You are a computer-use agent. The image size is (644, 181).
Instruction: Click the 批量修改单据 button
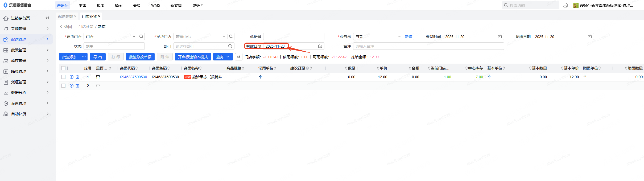pos(140,57)
